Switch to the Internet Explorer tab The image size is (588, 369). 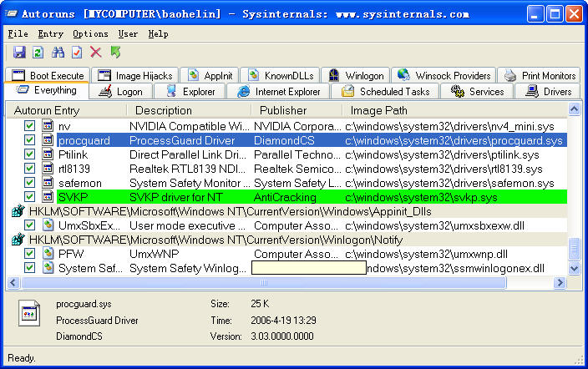coord(278,92)
